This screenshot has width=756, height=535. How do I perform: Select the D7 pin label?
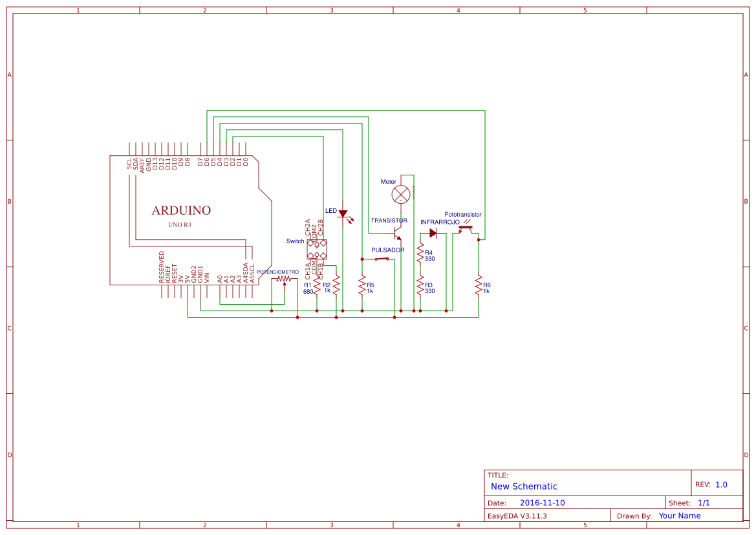pos(200,162)
